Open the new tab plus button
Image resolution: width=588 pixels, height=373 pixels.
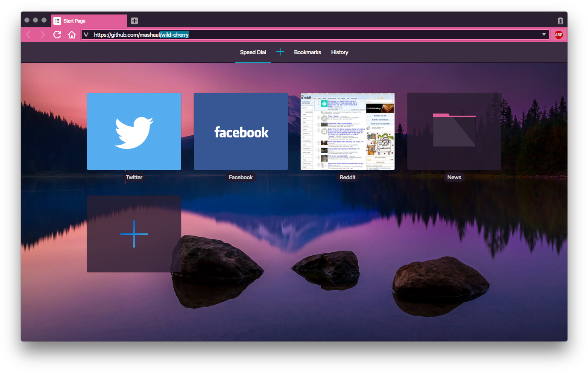pos(135,21)
